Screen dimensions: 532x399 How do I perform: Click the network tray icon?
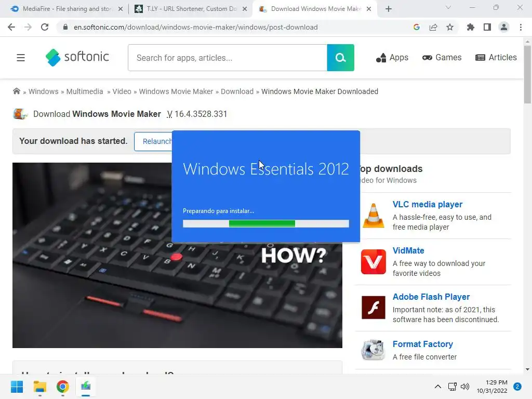point(453,387)
